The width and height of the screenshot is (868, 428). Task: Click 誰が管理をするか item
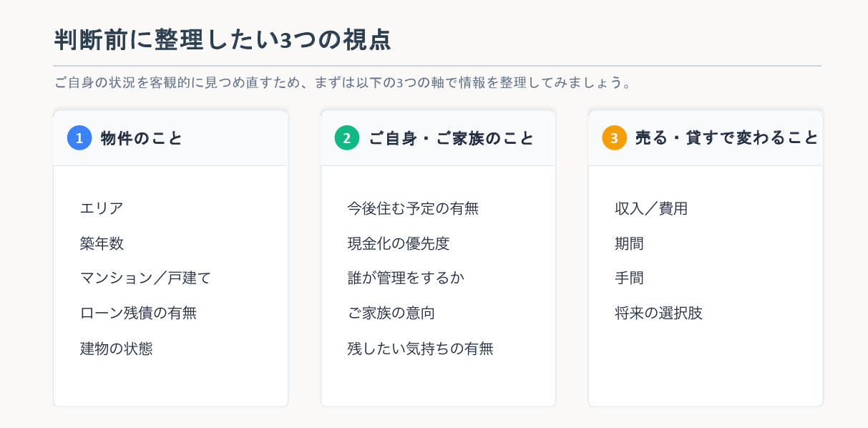406,278
